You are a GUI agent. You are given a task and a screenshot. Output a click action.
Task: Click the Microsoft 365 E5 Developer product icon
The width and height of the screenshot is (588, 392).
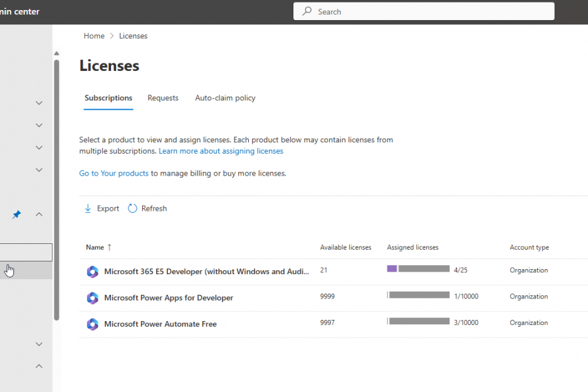pos(93,272)
